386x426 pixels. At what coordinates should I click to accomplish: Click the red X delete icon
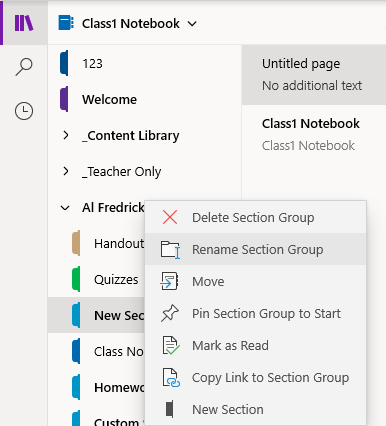tap(170, 217)
